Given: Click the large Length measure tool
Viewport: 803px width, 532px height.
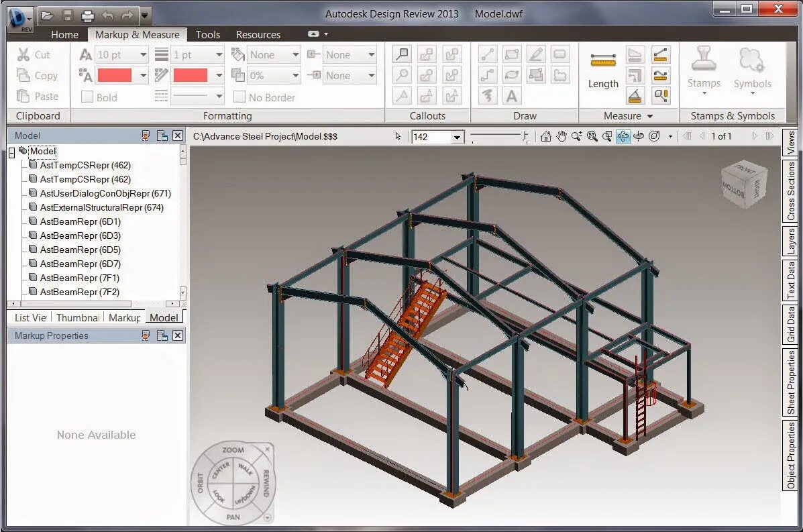Looking at the screenshot, I should coord(603,70).
